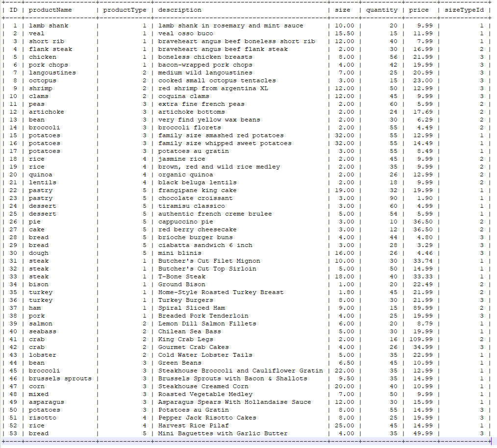Click 'red berry cheesecake' description
Image resolution: width=497 pixels, height=448 pixels.
[x=198, y=229]
